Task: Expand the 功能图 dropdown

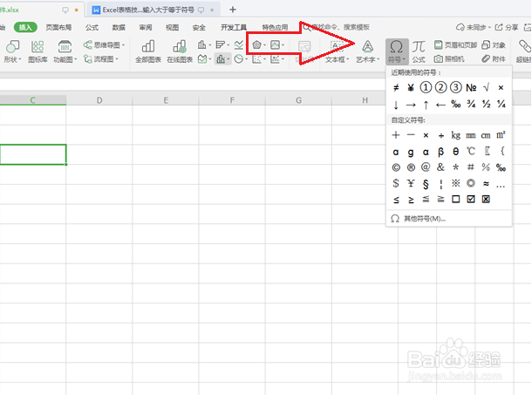Action: click(65, 51)
